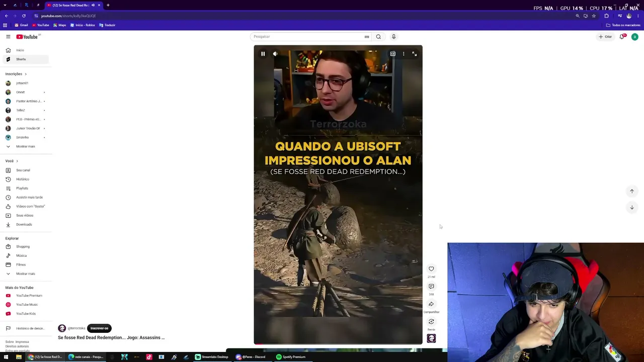Screen dimensions: 644x362
Task: Go to the next Short with down arrow
Action: (632, 207)
